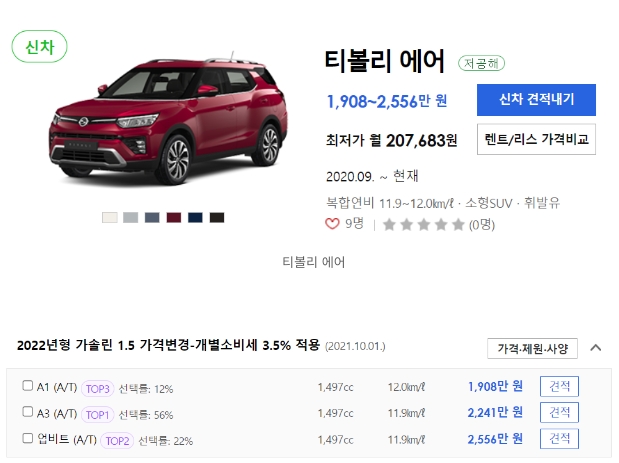
Task: Click the TOP2 badge on 업비트
Action: [117, 441]
